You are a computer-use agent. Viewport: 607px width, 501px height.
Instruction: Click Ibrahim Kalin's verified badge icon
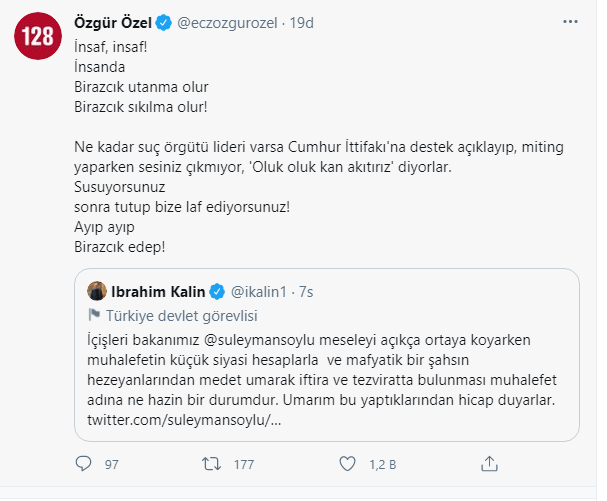tap(215, 292)
